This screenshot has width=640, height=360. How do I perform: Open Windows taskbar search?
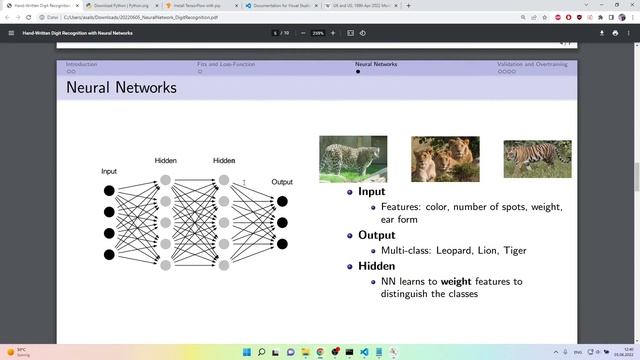pyautogui.click(x=261, y=352)
